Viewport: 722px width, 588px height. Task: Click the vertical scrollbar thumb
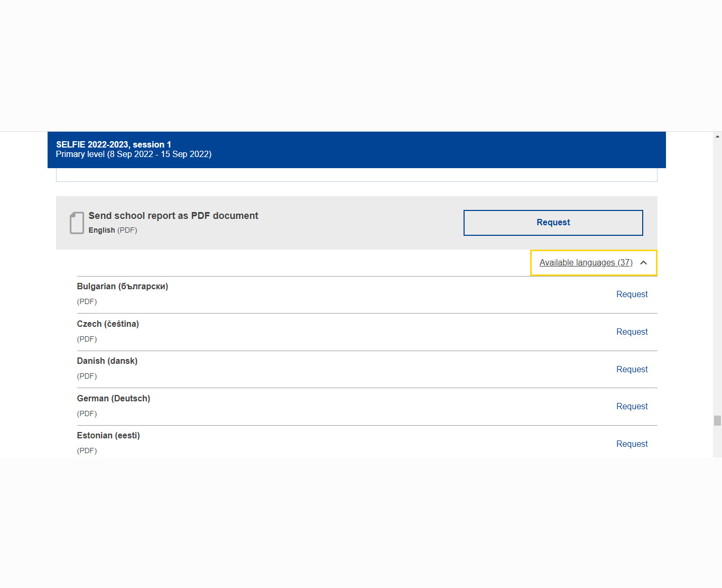point(717,420)
